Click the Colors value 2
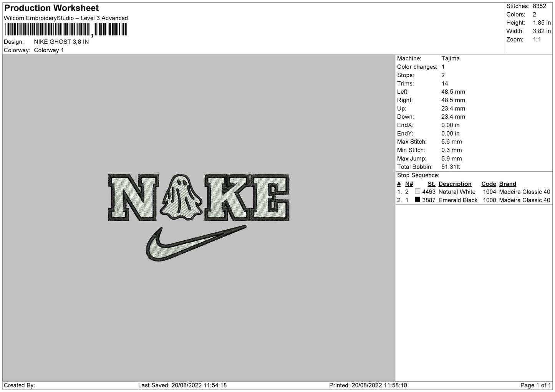 pos(534,15)
